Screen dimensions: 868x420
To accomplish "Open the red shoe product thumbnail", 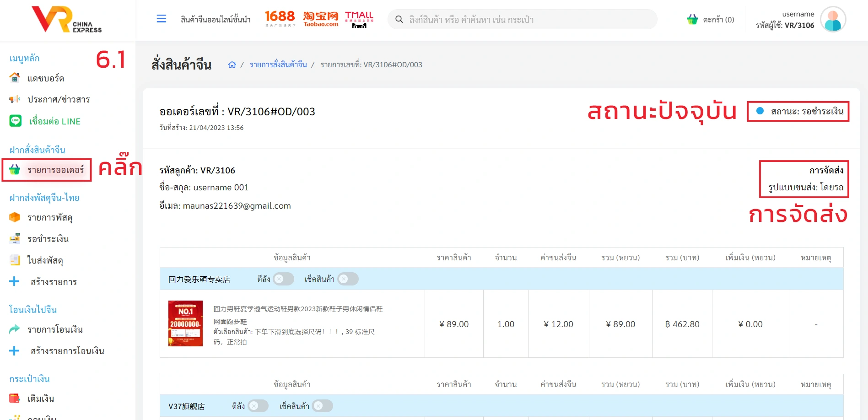I will (x=185, y=323).
